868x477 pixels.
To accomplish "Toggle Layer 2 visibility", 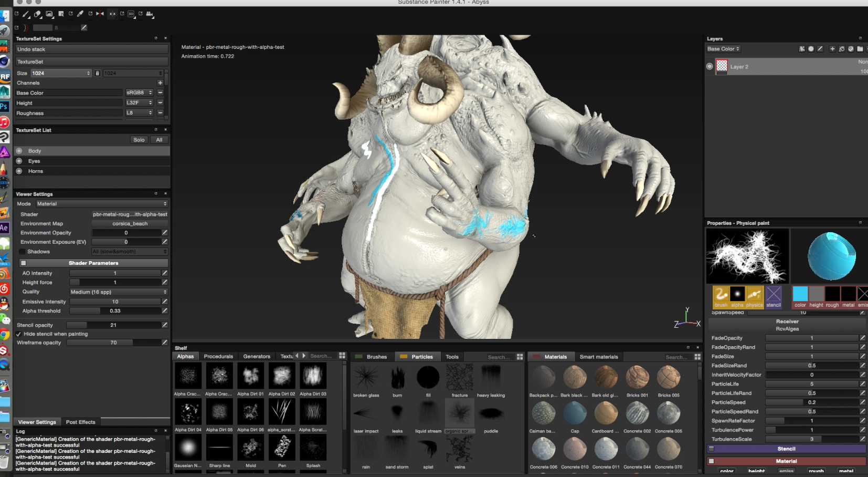I will point(710,66).
